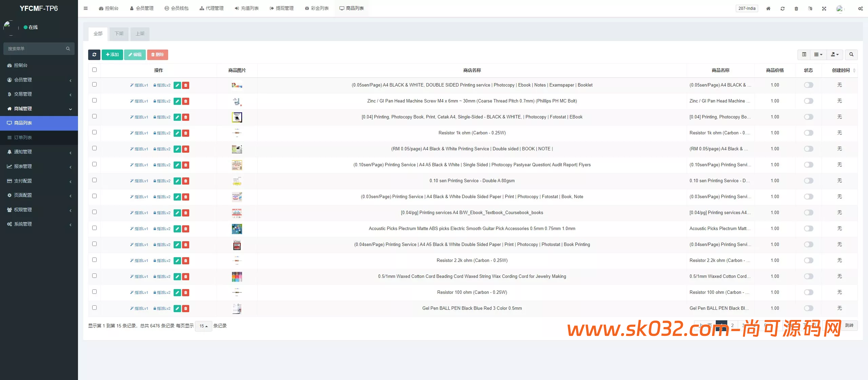Click the red delete icon in first row

[185, 85]
